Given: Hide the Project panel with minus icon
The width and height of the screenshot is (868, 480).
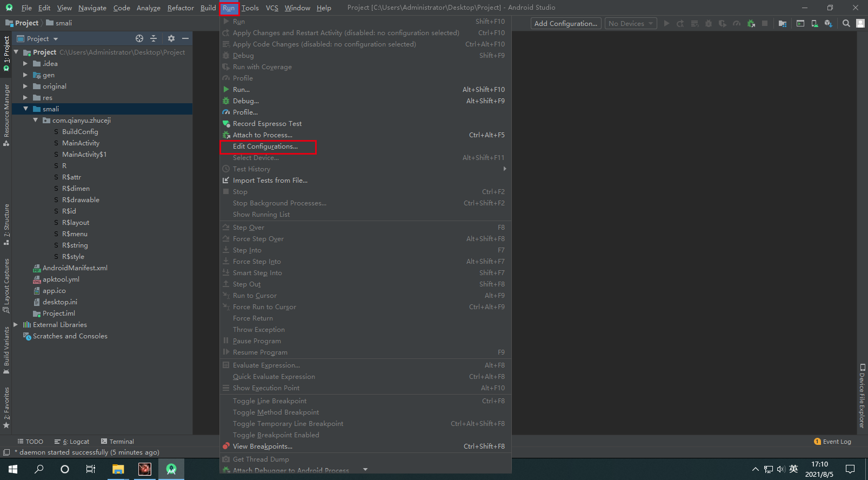Looking at the screenshot, I should point(185,38).
